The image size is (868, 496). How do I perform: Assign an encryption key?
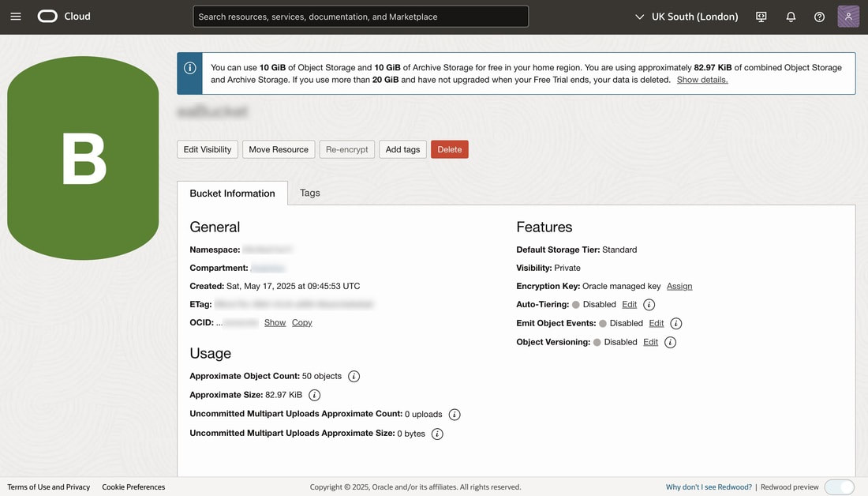[x=679, y=287]
